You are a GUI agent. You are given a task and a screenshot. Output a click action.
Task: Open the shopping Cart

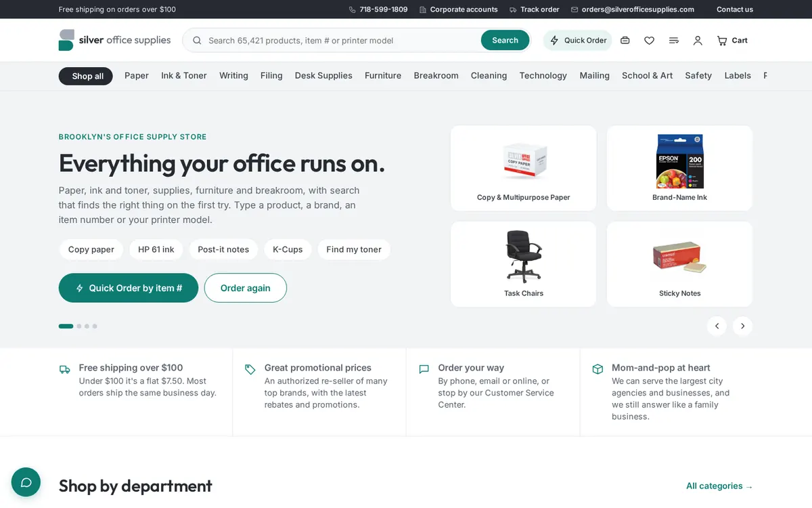(x=732, y=41)
